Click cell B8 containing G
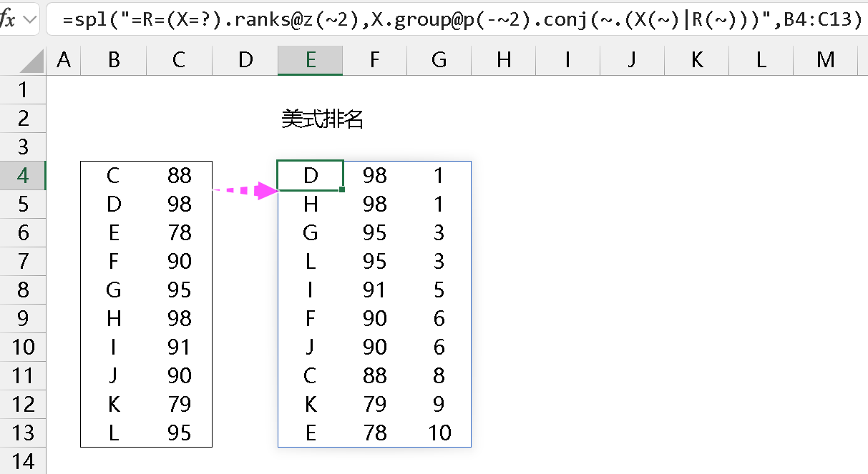Viewport: 868px width, 474px height. coord(114,290)
